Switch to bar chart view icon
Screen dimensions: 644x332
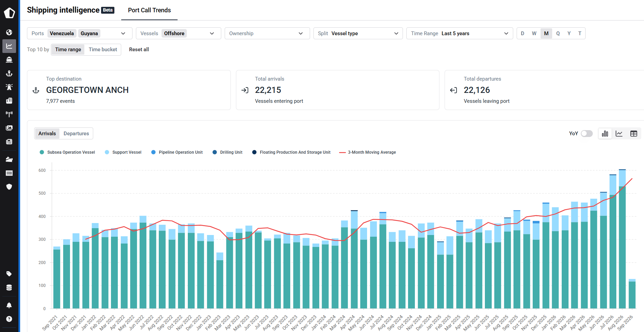tap(605, 134)
